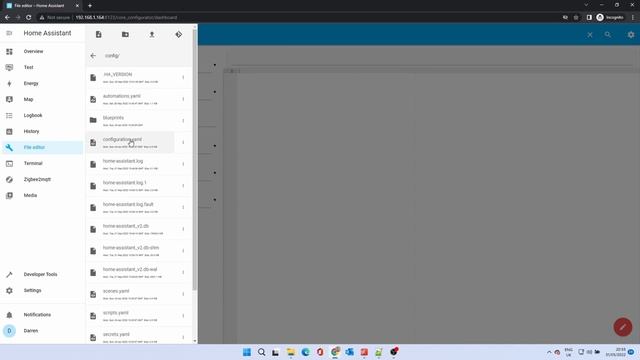Image resolution: width=640 pixels, height=360 pixels.
Task: Open editor settings gear icon
Action: [631, 35]
